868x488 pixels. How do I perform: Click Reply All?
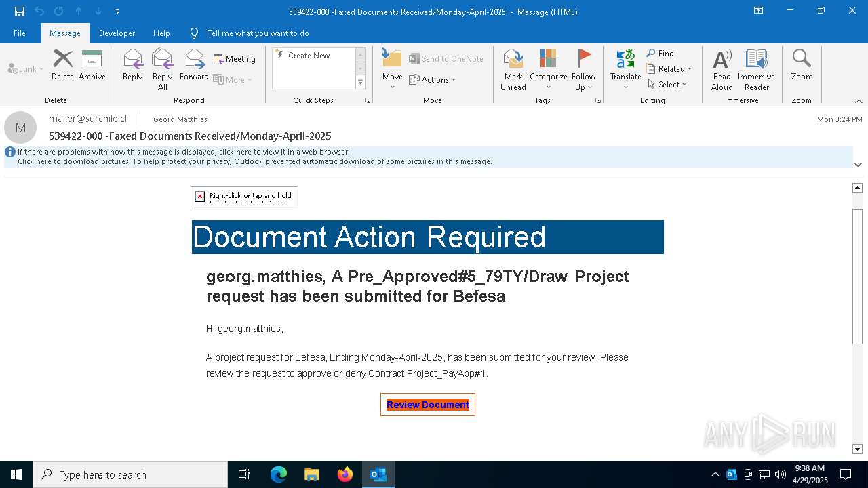tap(163, 69)
